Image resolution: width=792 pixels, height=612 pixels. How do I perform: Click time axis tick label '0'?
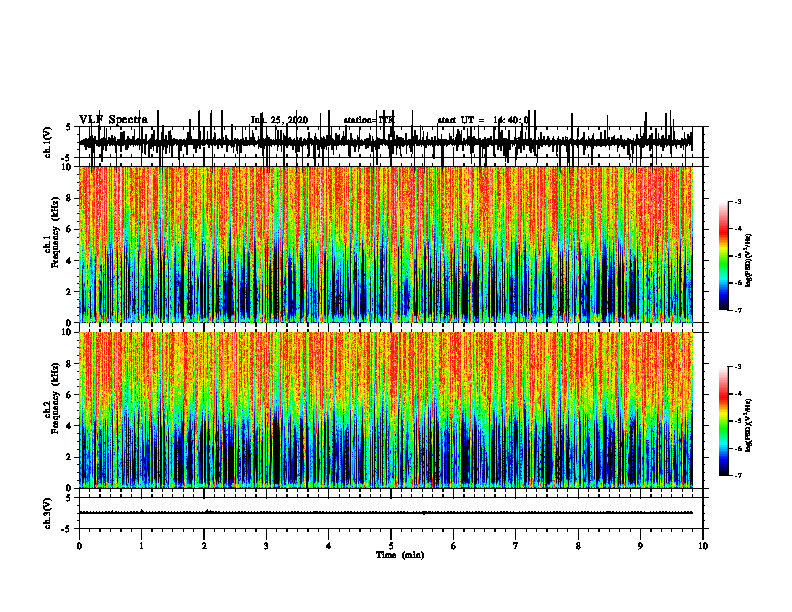(79, 546)
